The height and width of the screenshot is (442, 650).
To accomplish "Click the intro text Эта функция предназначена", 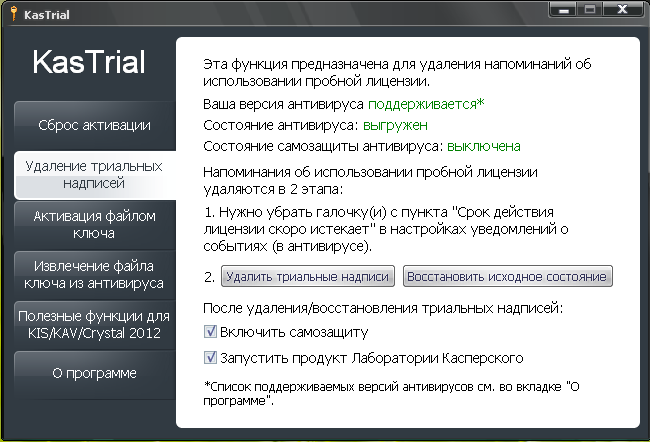I will [x=397, y=73].
